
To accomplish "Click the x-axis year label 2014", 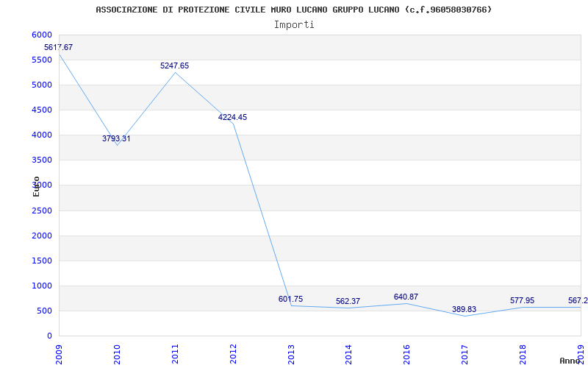I will pyautogui.click(x=348, y=354).
